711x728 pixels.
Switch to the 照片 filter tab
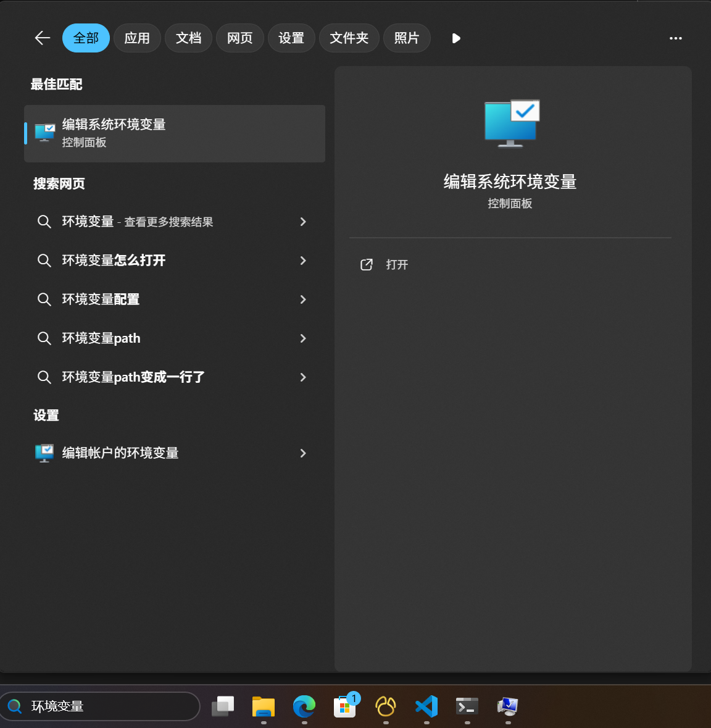[x=407, y=38]
